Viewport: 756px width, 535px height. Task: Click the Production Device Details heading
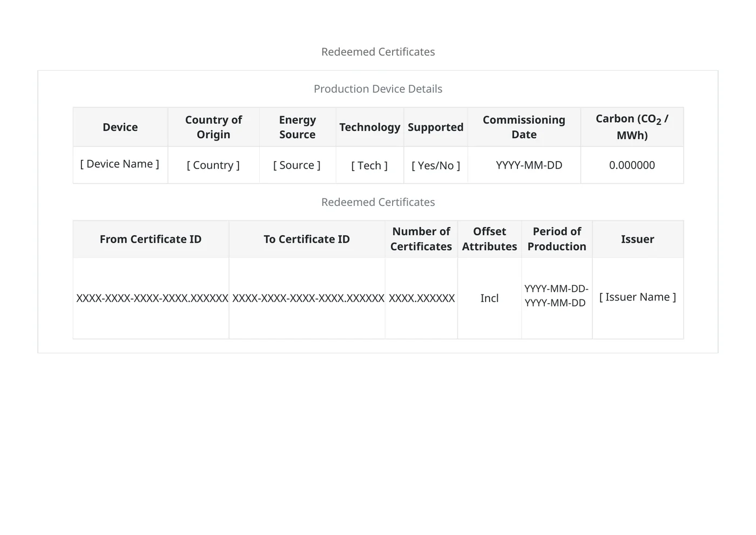[378, 89]
